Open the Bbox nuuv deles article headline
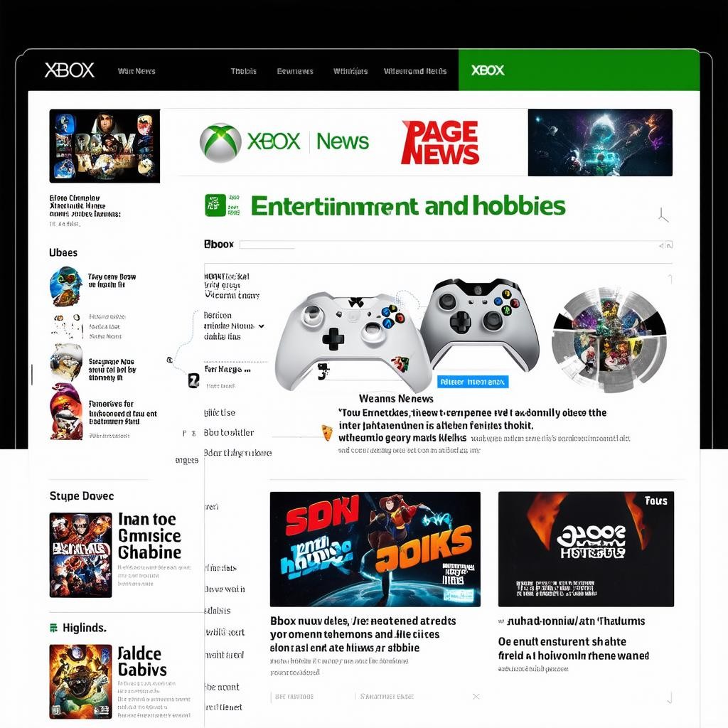Viewport: 728px width, 728px height. point(363,634)
